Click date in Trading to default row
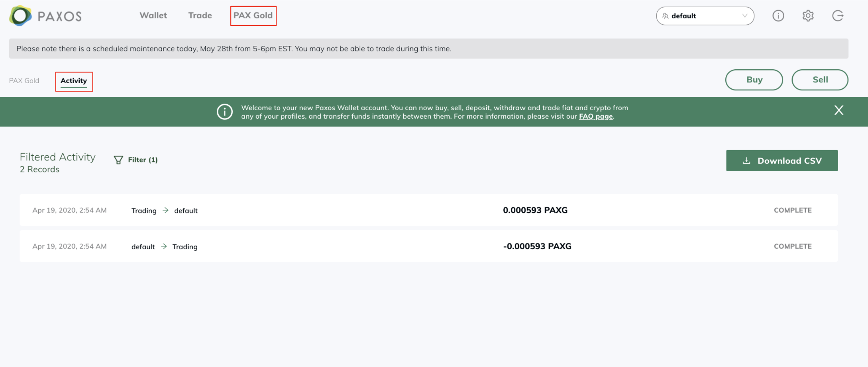This screenshot has width=868, height=367. (x=69, y=210)
